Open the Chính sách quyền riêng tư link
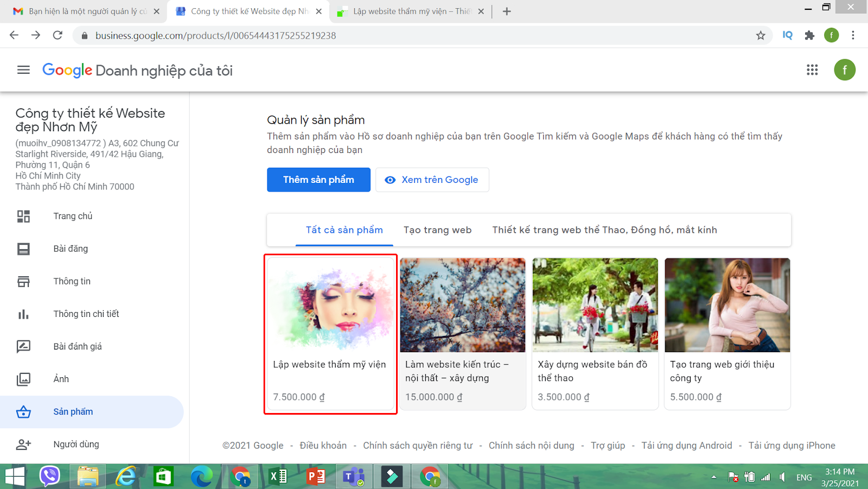This screenshot has height=489, width=868. 418,446
